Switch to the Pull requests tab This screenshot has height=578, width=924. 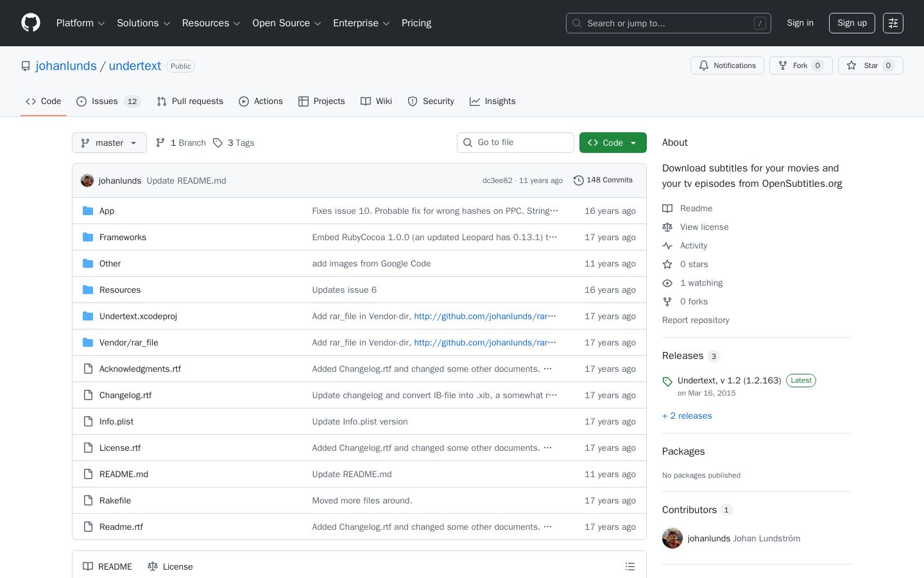(190, 101)
